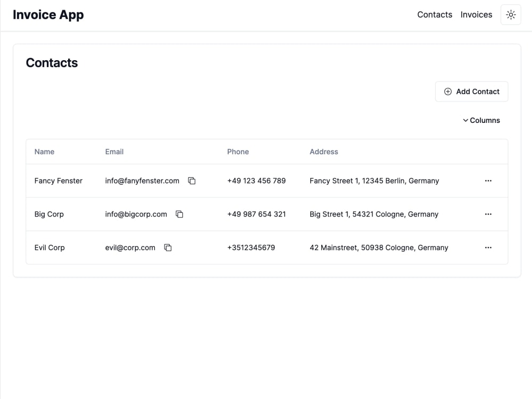Sort by the Name column header
This screenshot has width=532, height=399.
tap(44, 152)
